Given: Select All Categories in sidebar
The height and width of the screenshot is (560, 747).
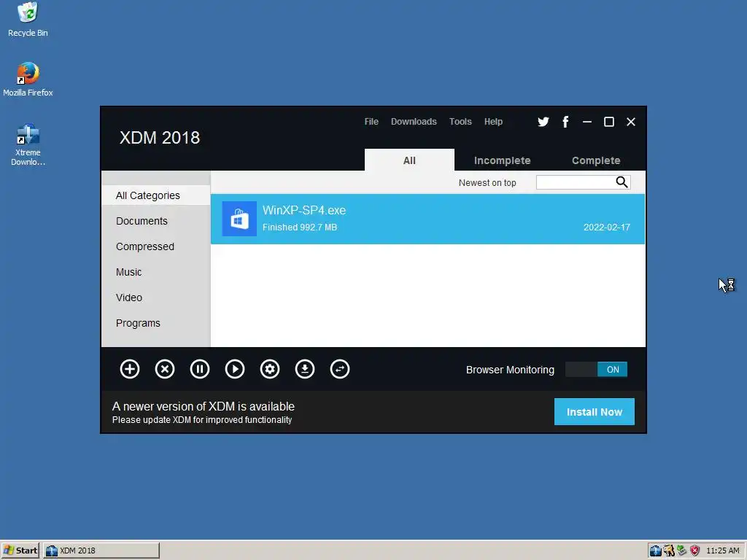Looking at the screenshot, I should [156, 195].
